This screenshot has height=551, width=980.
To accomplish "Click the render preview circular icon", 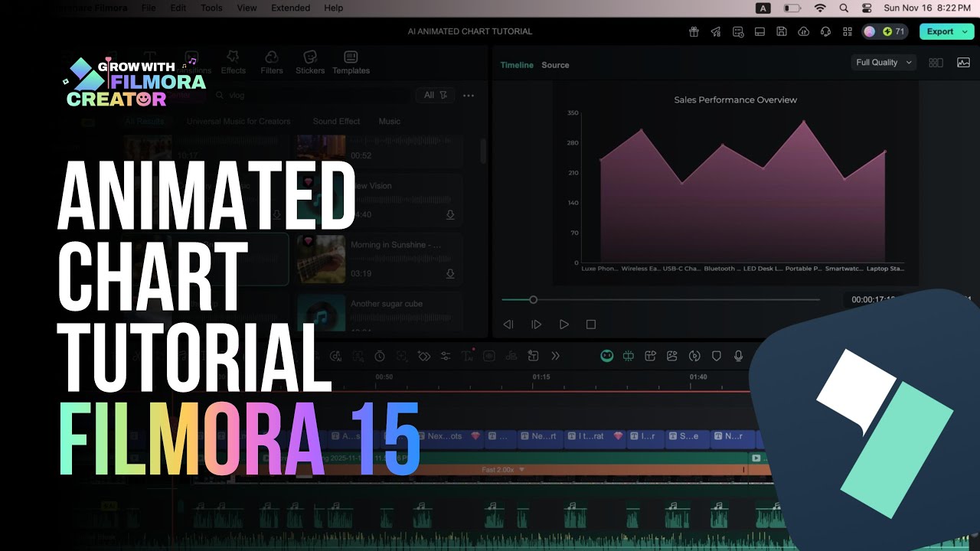I will tap(694, 356).
